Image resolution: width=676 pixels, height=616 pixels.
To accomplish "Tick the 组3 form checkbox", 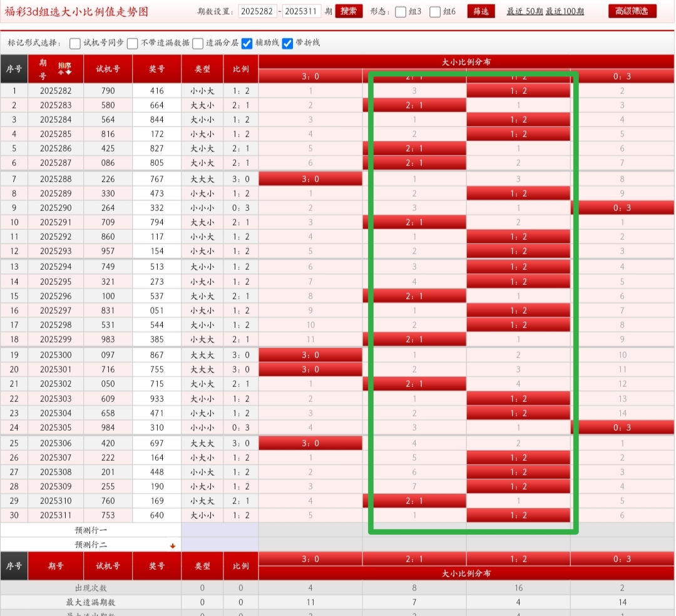I will pyautogui.click(x=401, y=12).
